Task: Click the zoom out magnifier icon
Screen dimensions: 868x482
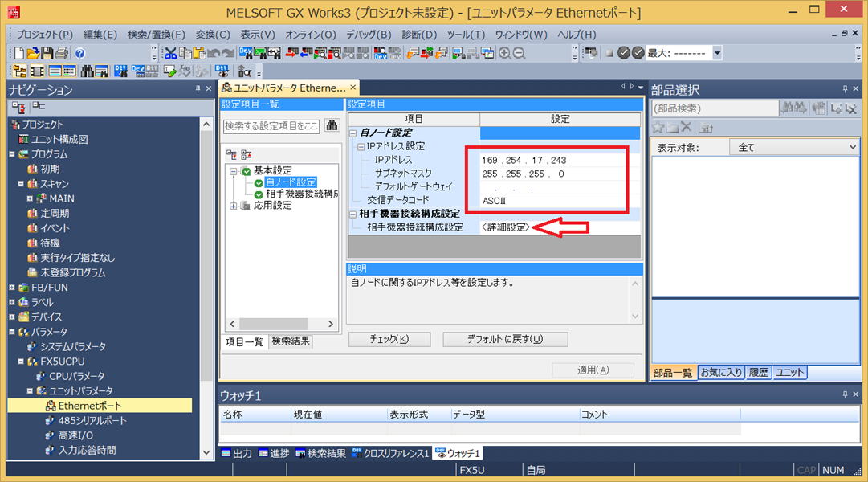Action: coord(519,53)
